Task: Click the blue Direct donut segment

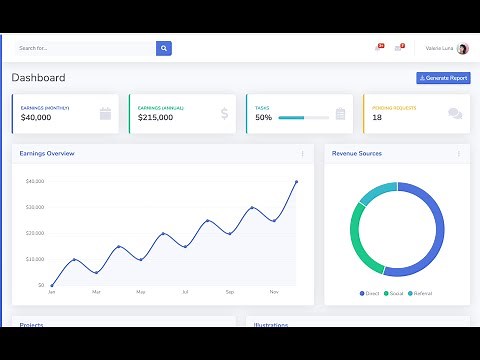Action: point(439,230)
